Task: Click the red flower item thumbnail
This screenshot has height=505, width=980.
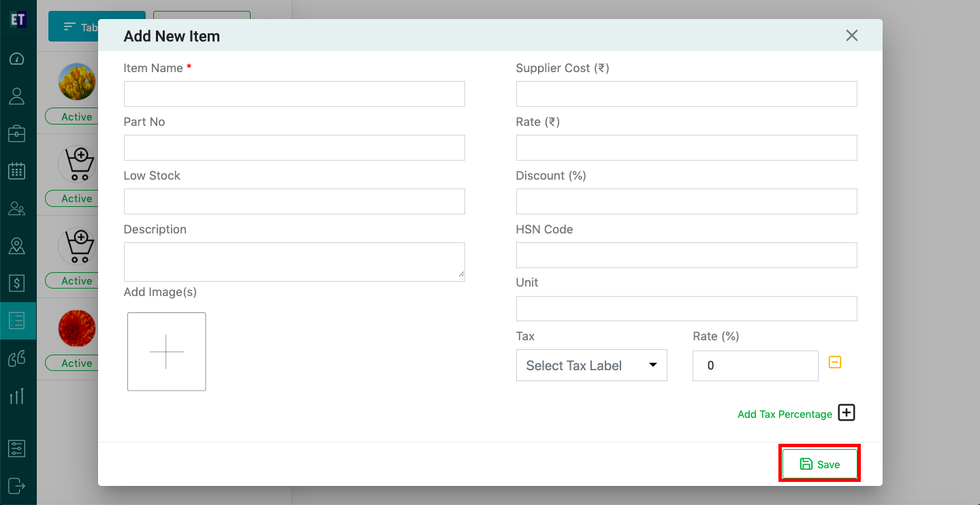Action: (x=77, y=328)
